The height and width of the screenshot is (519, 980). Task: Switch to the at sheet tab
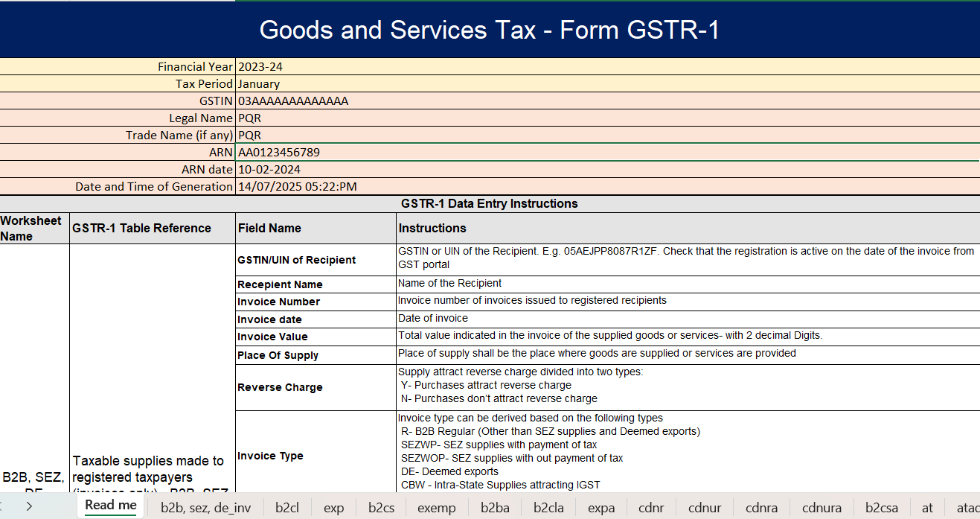point(927,507)
